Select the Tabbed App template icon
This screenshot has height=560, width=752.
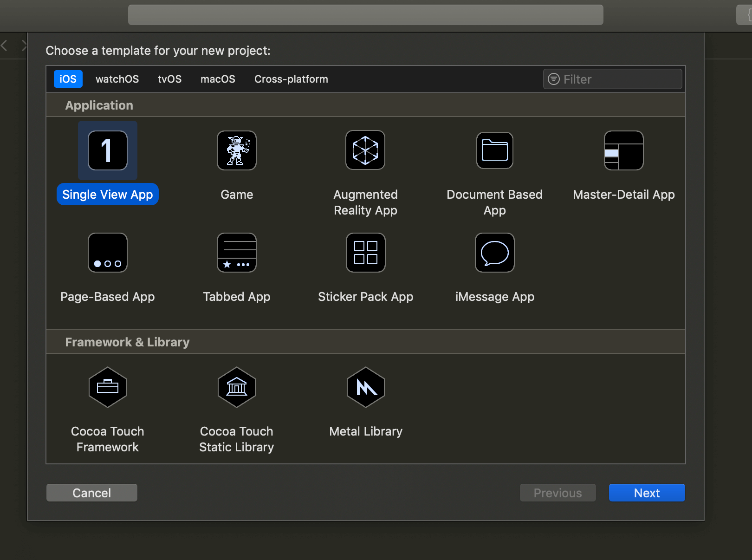(x=237, y=253)
